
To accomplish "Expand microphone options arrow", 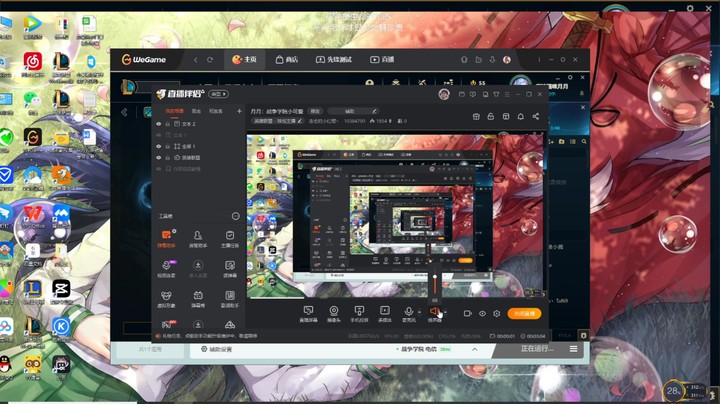I will (x=419, y=313).
